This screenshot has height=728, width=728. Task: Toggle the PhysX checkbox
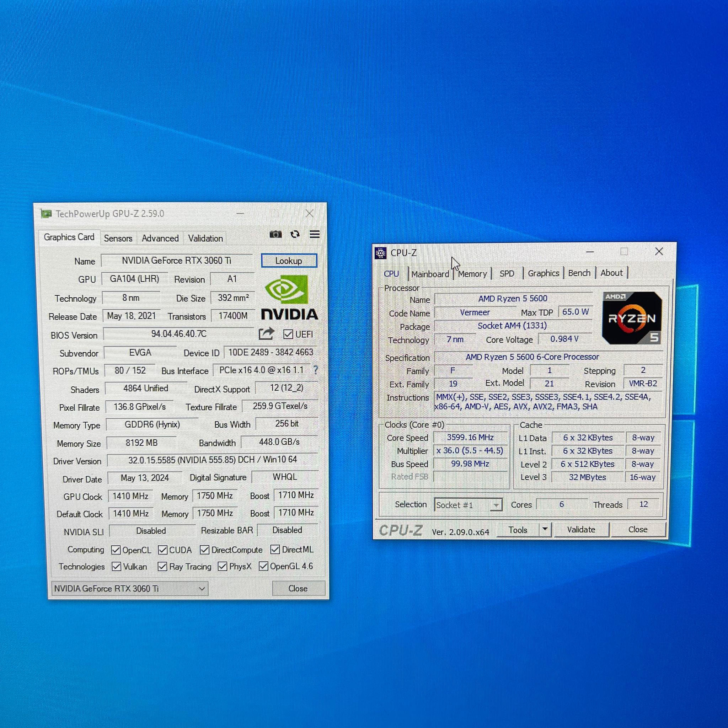(222, 566)
